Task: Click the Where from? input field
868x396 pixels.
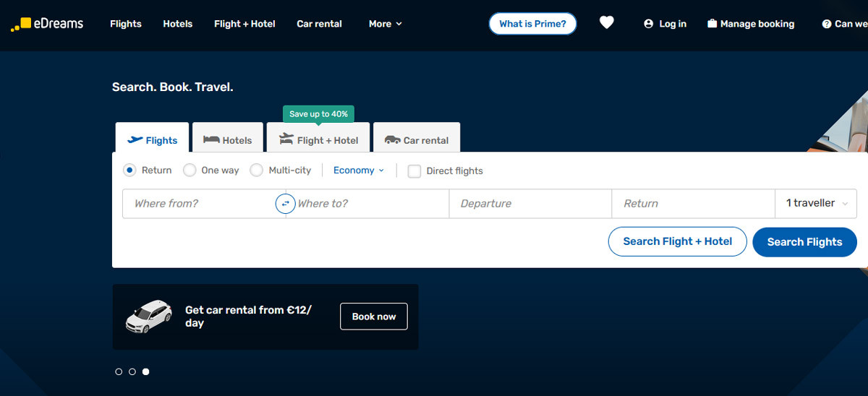Action: tap(199, 204)
